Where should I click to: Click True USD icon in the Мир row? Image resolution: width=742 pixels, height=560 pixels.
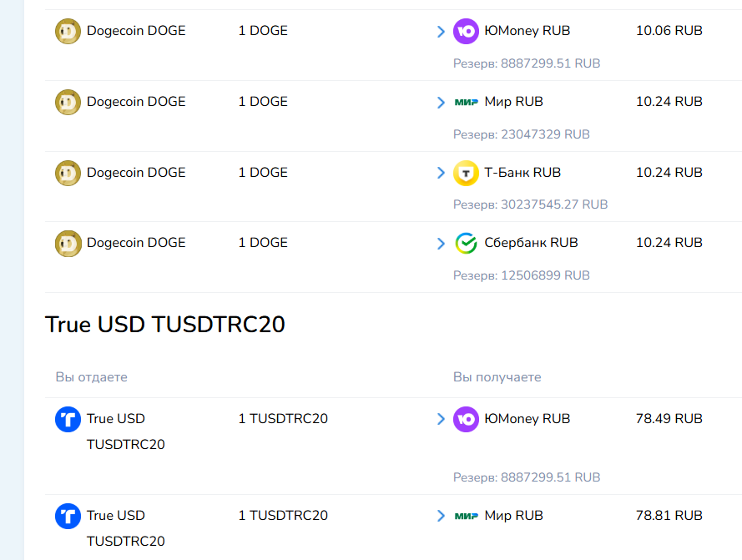pos(68,516)
